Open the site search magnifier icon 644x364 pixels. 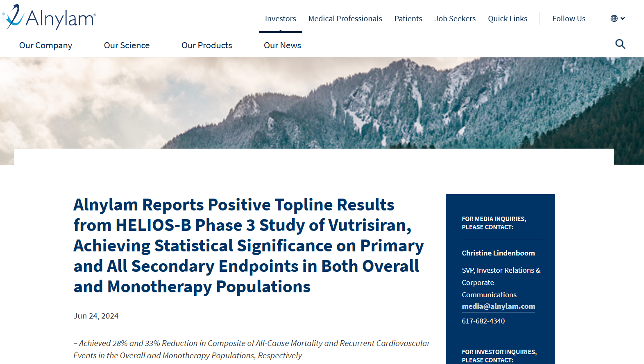click(x=620, y=44)
